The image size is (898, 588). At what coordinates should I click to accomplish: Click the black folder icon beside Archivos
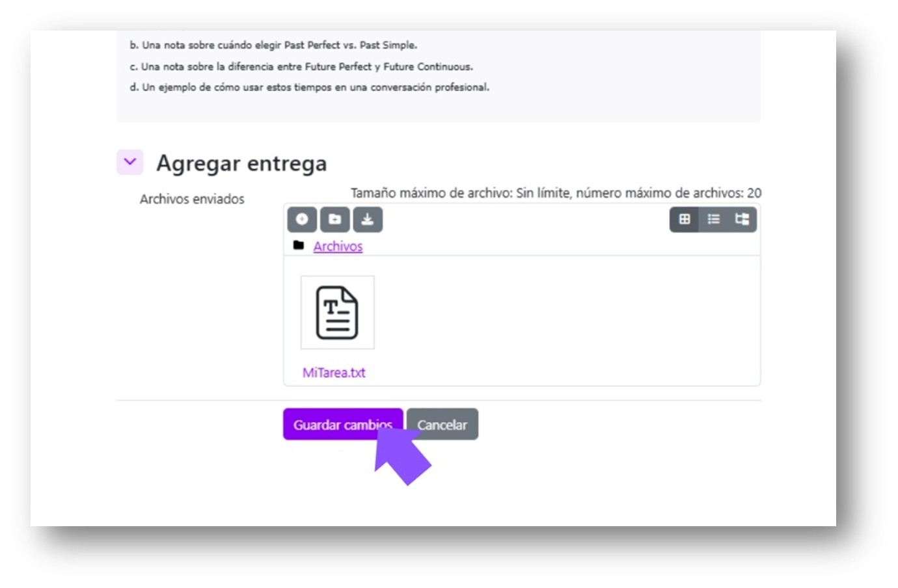299,245
